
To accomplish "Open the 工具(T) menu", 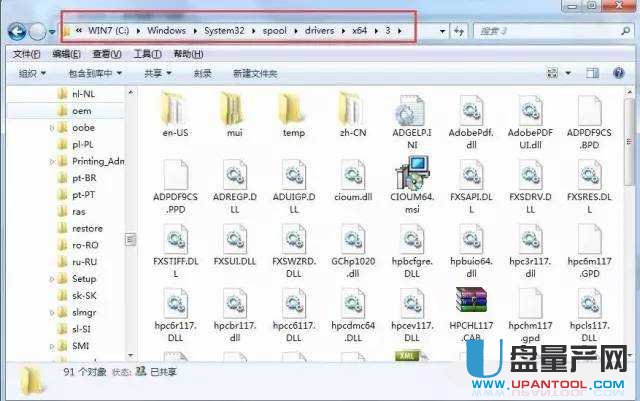I will coord(147,53).
